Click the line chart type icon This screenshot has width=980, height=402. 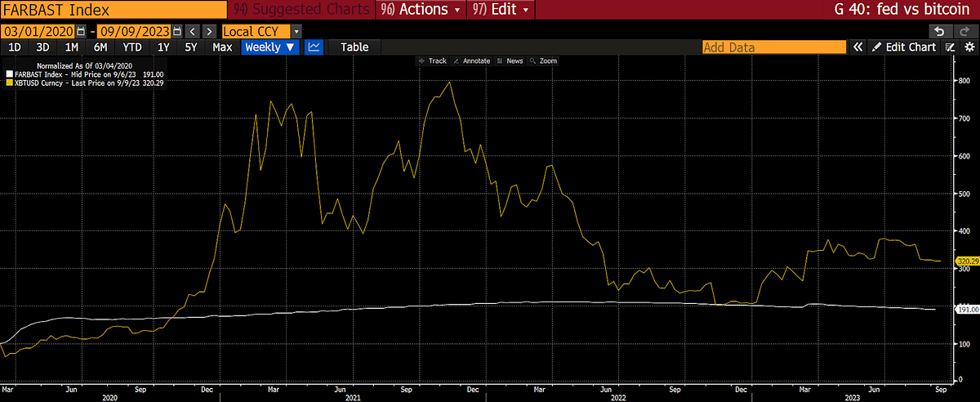[314, 47]
